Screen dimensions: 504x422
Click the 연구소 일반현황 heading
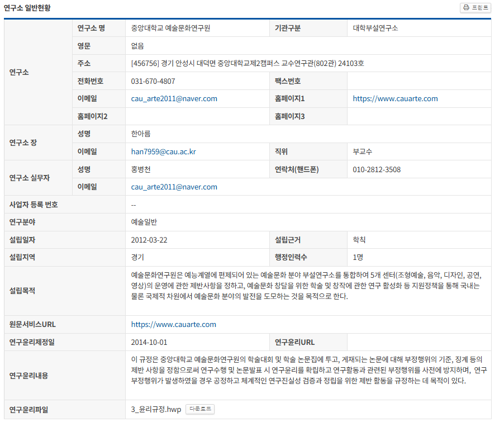tap(27, 8)
